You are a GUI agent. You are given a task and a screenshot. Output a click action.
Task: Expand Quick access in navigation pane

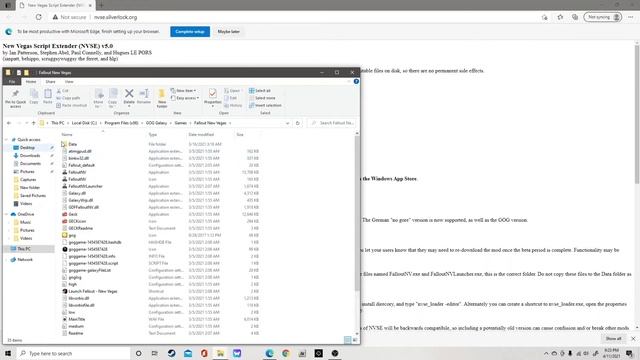click(x=7, y=140)
